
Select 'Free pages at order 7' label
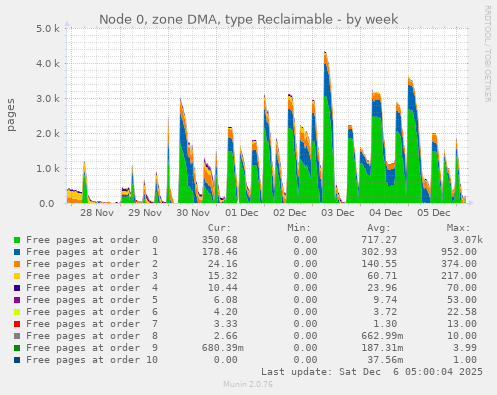coord(92,324)
